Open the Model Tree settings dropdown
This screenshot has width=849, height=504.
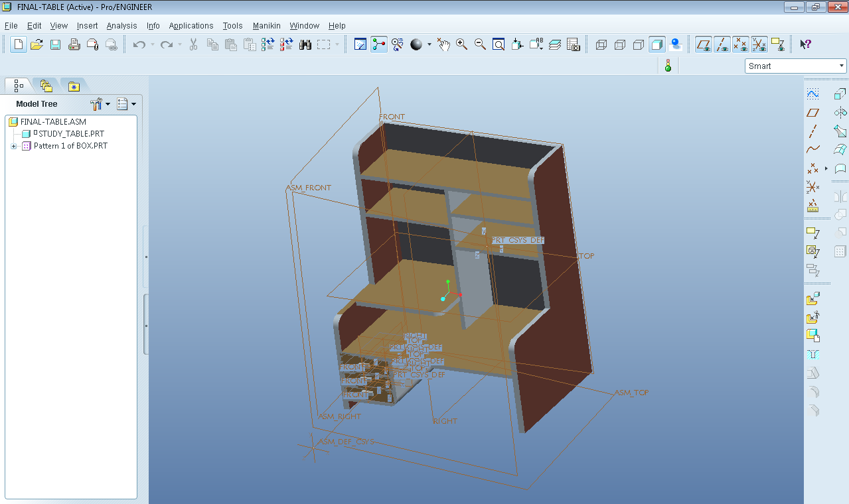tap(100, 104)
